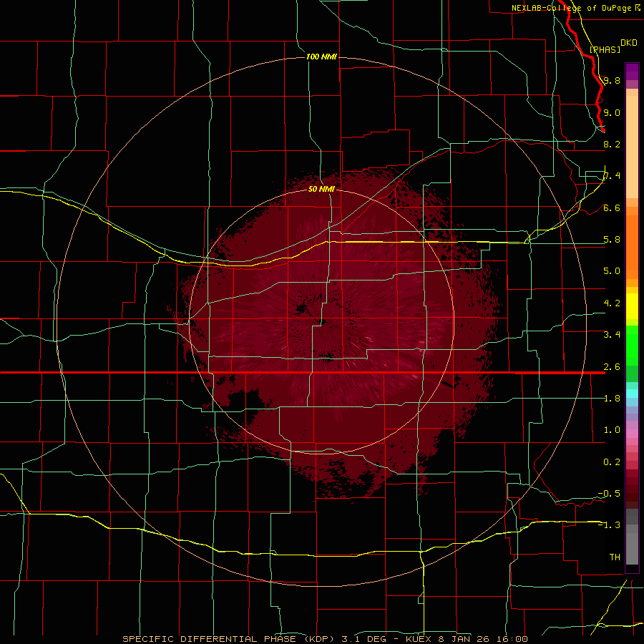Click the purple segment atop the color bar
Image resolution: width=644 pixels, height=644 pixels.
click(632, 72)
